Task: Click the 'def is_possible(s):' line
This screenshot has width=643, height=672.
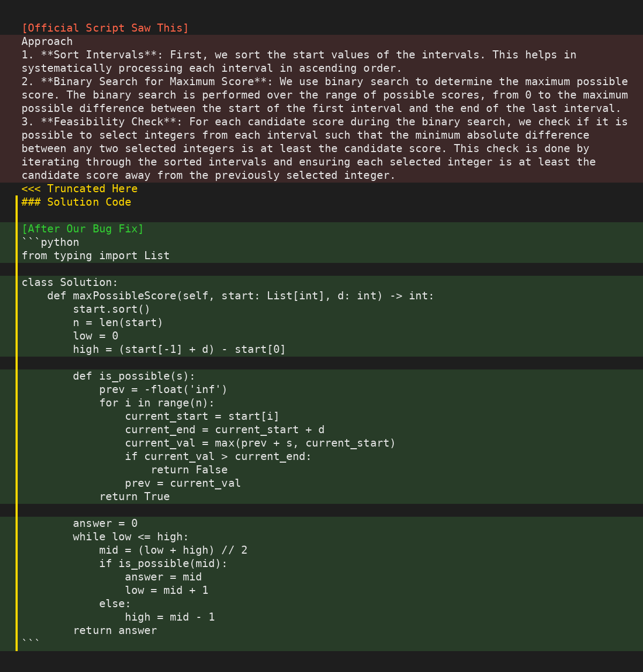Action: 134,376
